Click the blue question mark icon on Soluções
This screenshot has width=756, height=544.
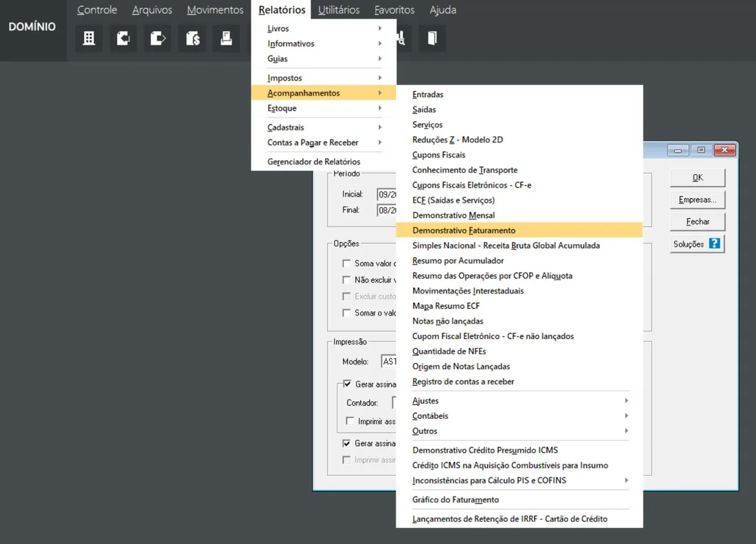[x=714, y=243]
